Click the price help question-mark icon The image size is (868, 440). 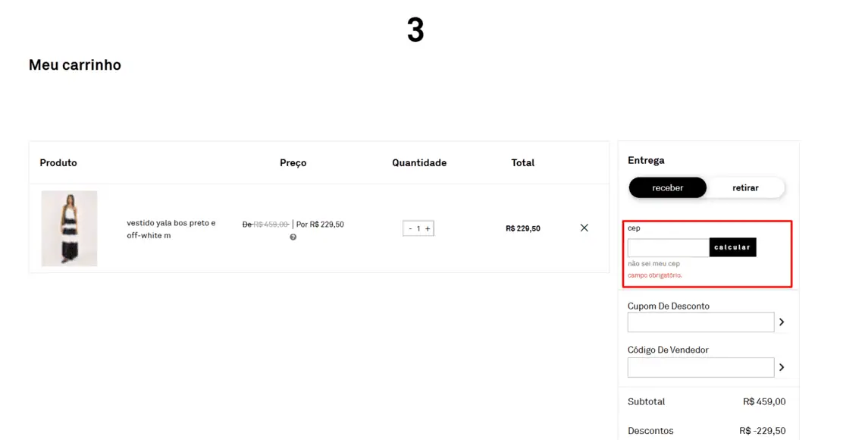point(293,237)
